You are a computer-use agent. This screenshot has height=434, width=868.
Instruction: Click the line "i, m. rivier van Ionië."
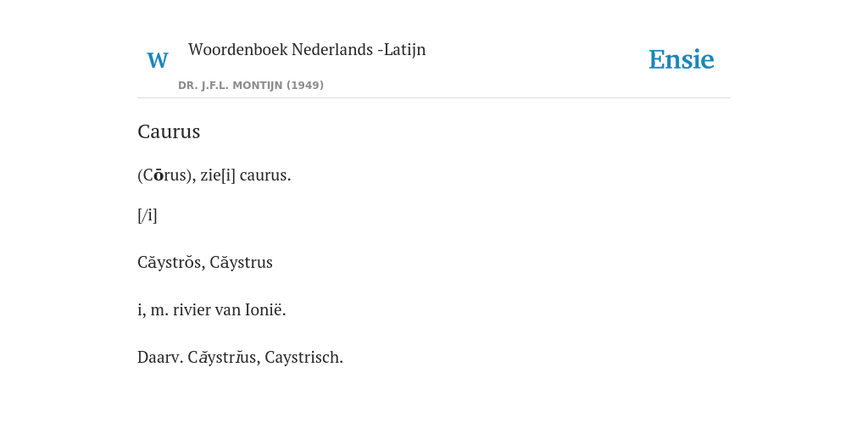point(211,310)
